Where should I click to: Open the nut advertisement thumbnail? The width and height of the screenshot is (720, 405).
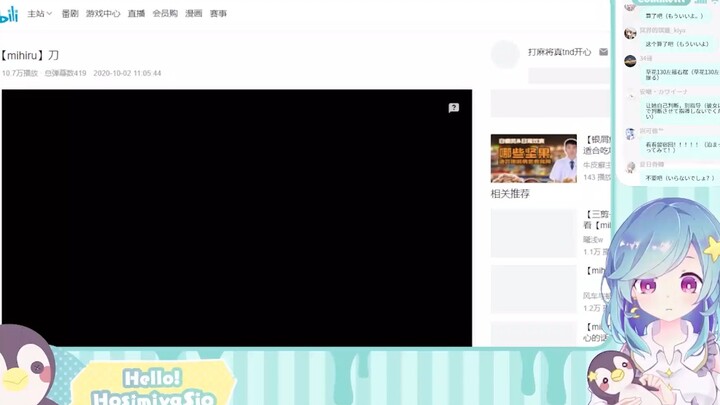pyautogui.click(x=533, y=159)
